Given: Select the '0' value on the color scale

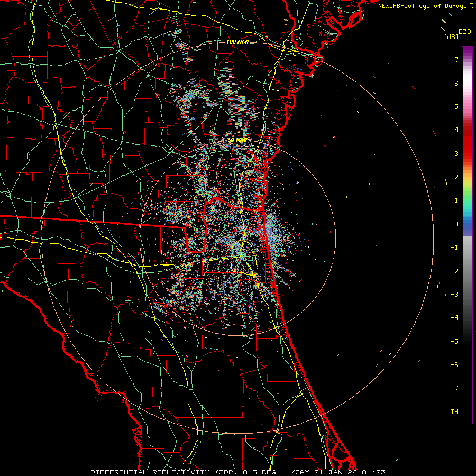Looking at the screenshot, I should 456,224.
